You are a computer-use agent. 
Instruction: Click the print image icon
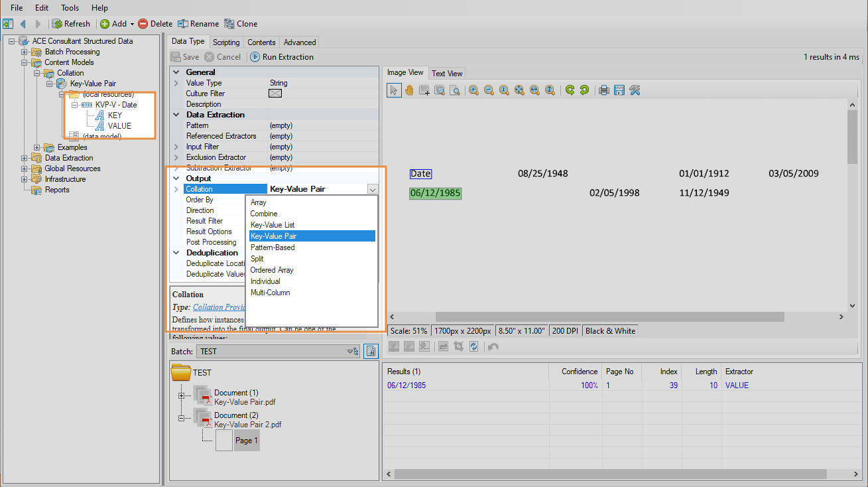click(x=604, y=90)
